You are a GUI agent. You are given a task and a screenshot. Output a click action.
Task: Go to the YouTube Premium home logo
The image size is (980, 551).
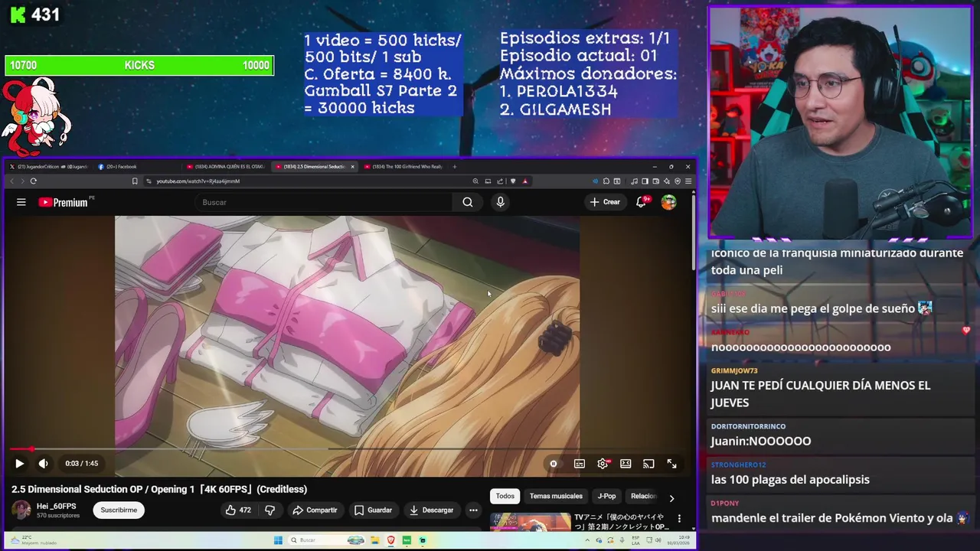pyautogui.click(x=63, y=202)
